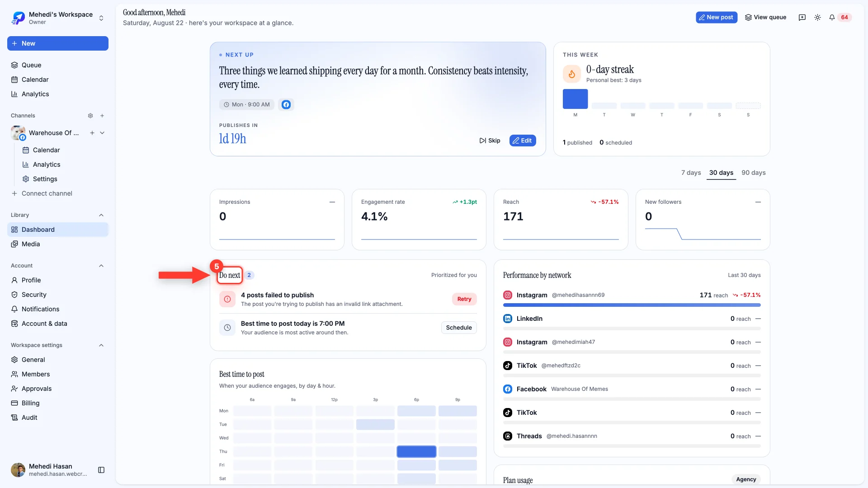
Task: Click Threads @mehedi.hasannnn network icon
Action: point(508,436)
